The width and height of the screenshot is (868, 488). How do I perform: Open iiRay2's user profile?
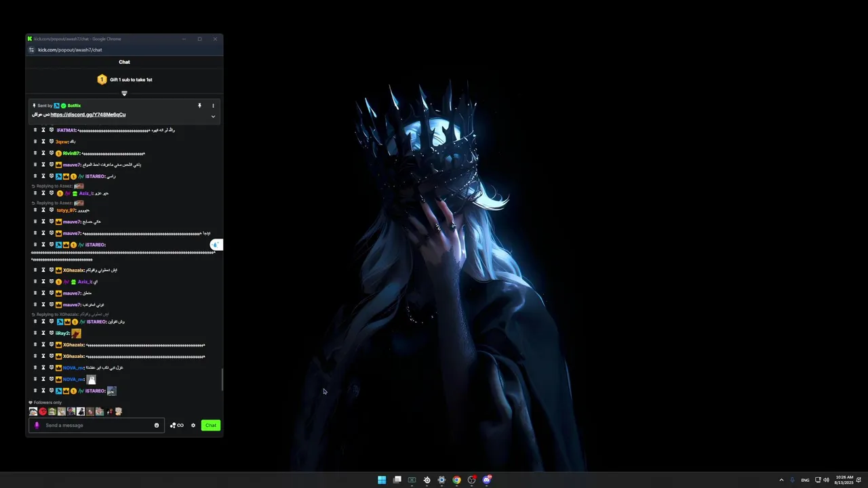[x=62, y=333]
